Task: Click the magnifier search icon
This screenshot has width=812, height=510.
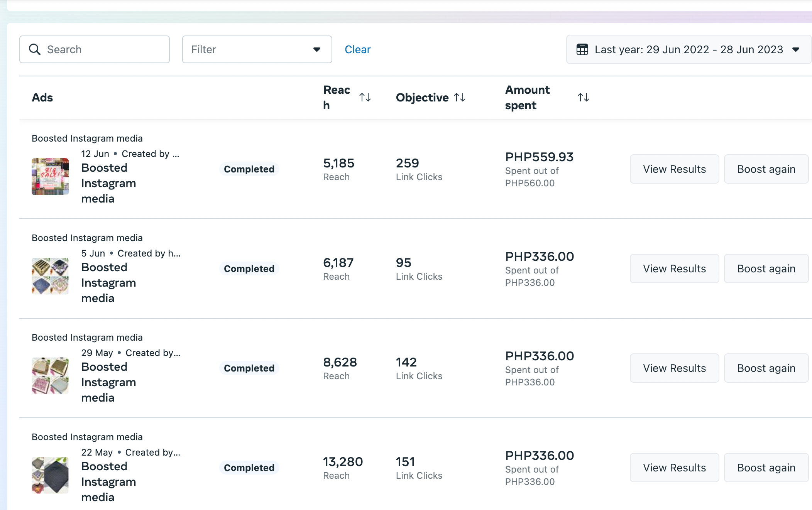Action: coord(35,49)
